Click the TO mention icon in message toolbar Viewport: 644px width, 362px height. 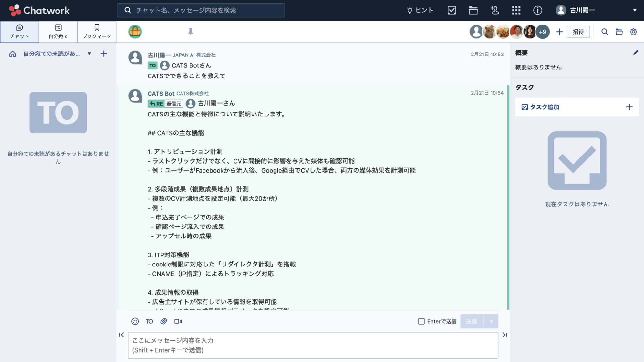[149, 321]
